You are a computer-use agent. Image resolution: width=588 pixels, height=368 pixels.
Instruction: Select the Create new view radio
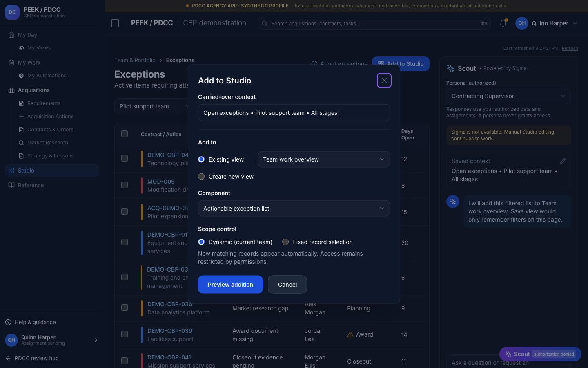(201, 177)
